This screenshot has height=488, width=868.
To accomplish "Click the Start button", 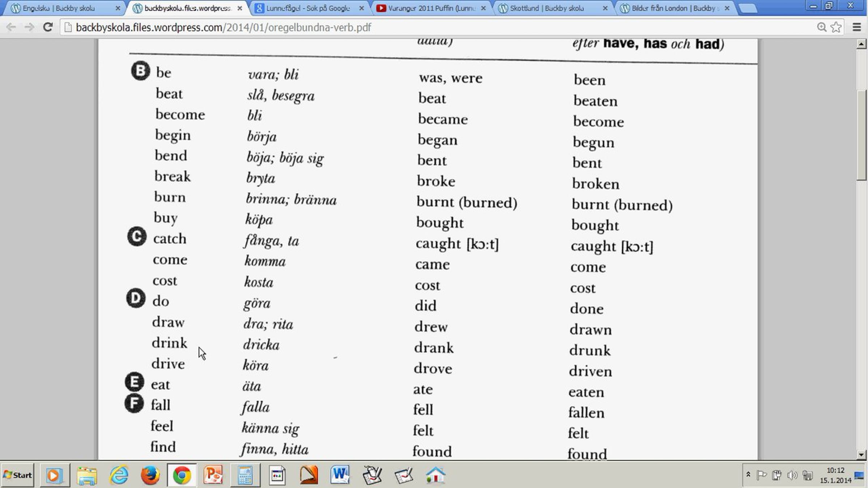I will tap(17, 475).
